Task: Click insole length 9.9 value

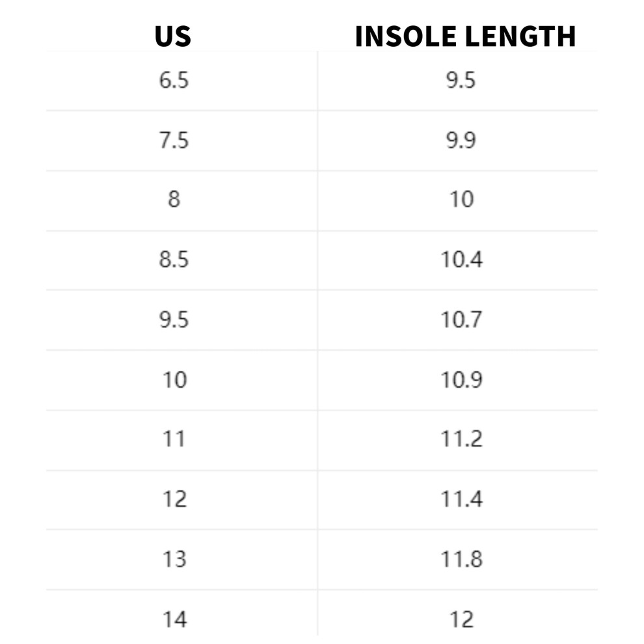Action: 461,141
